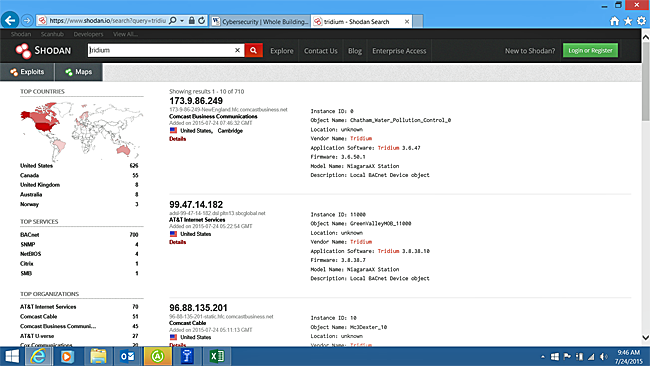Open the media player taskbar icon
The height and width of the screenshot is (366, 650).
pos(67,356)
